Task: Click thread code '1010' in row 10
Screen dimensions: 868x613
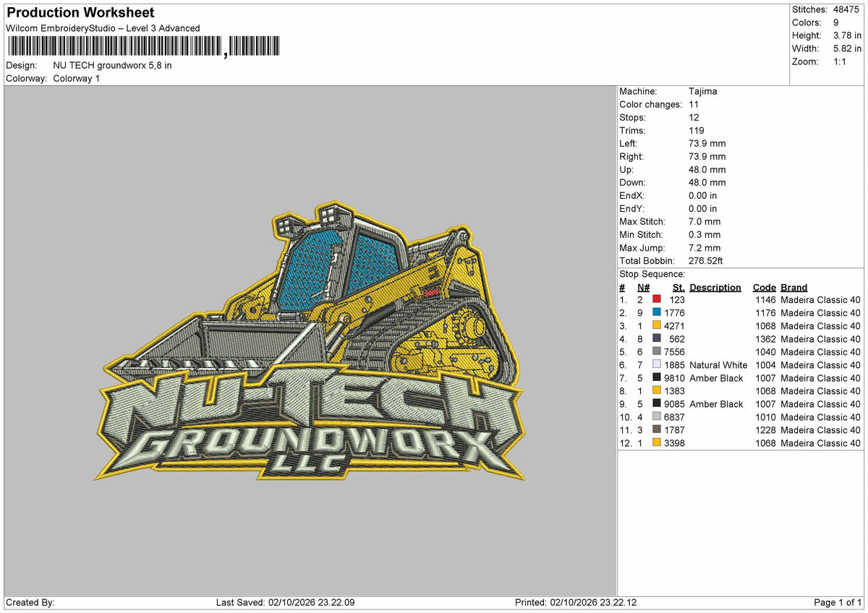Action: (x=765, y=416)
